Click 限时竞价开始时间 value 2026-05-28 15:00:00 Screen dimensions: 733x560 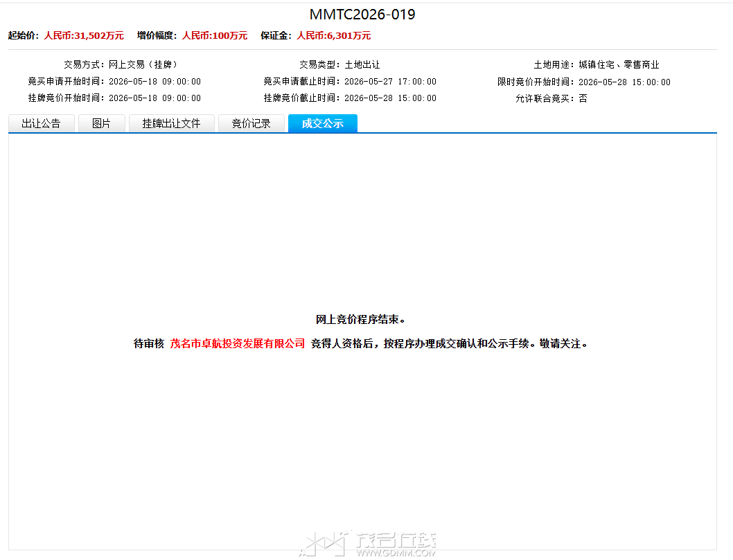[624, 82]
